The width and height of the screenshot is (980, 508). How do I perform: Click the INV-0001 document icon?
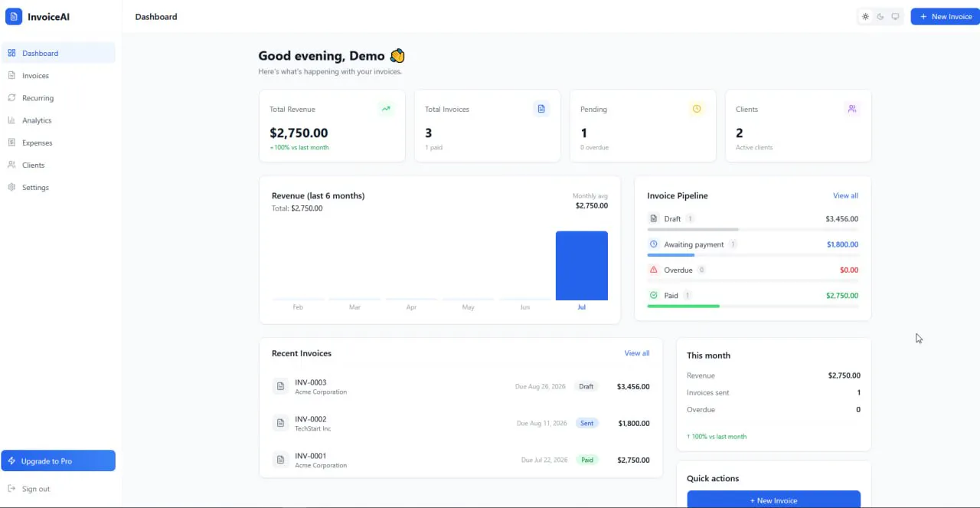pyautogui.click(x=280, y=460)
